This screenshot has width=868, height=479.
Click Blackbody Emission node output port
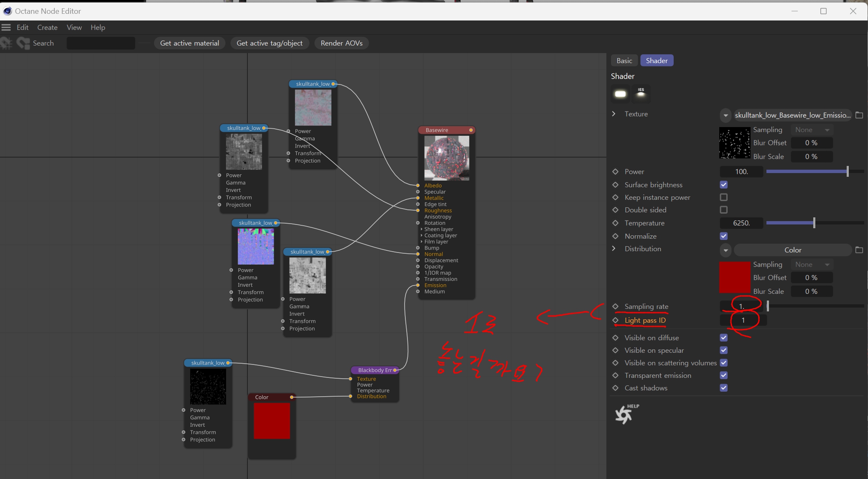[x=395, y=370]
